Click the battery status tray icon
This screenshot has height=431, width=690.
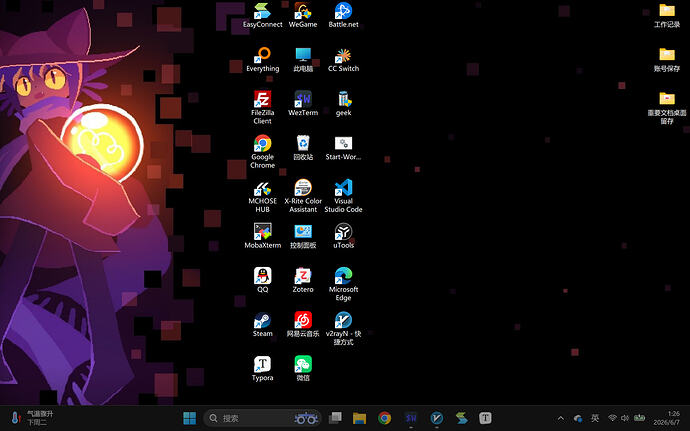tap(639, 418)
